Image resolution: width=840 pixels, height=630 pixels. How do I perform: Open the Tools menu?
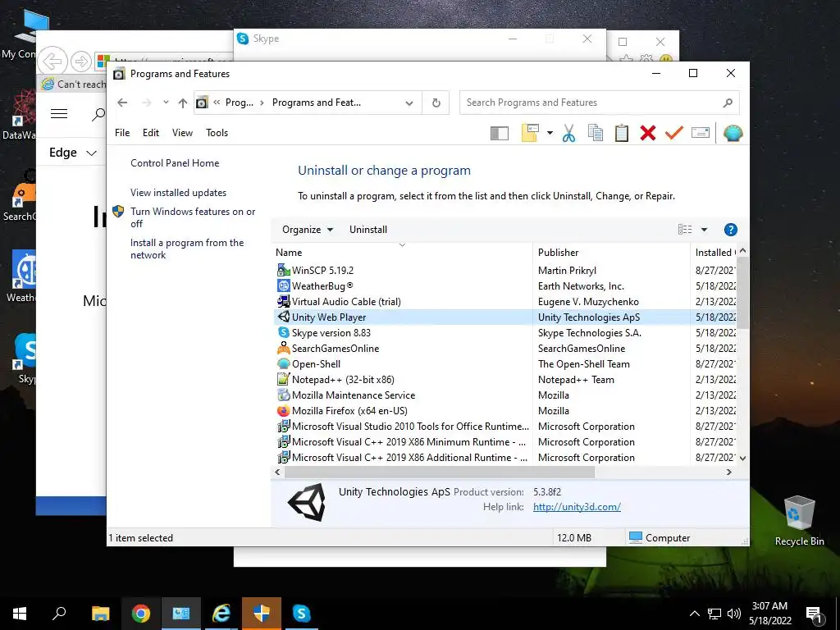[217, 133]
